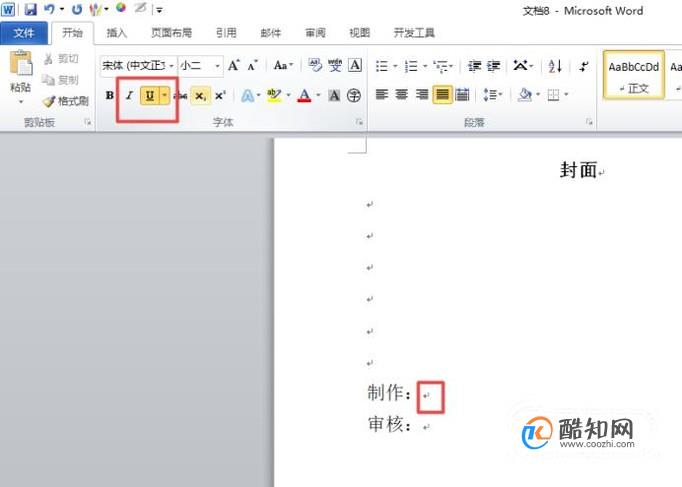Click the Word application icon in title bar
This screenshot has height=487, width=682.
click(8, 9)
